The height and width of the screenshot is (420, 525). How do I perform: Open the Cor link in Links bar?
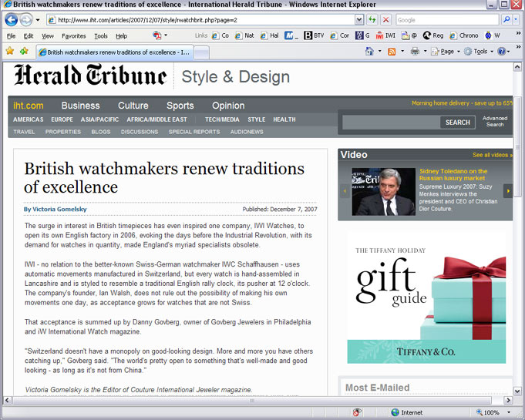pyautogui.click(x=339, y=35)
